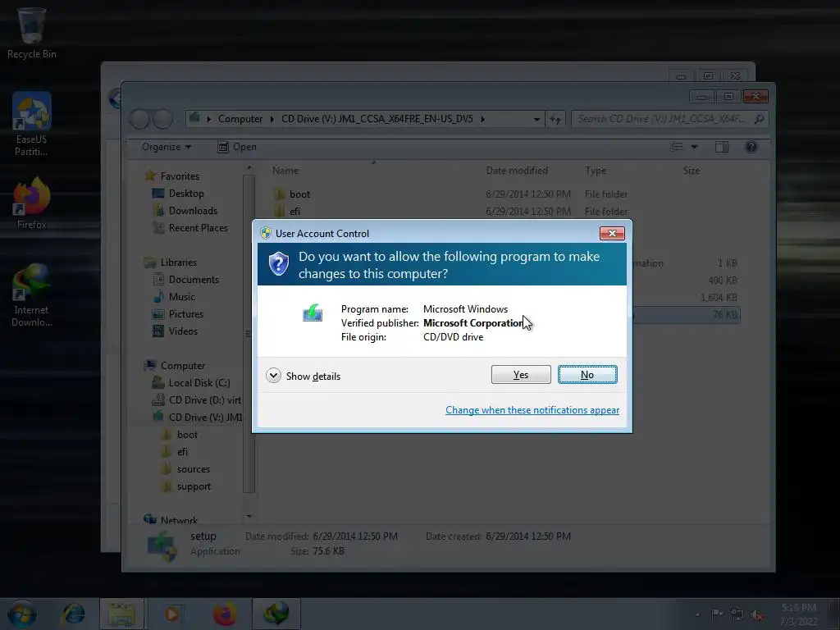This screenshot has width=840, height=630.
Task: Select the EaseUS Partition desktop shortcut
Action: [x=32, y=125]
